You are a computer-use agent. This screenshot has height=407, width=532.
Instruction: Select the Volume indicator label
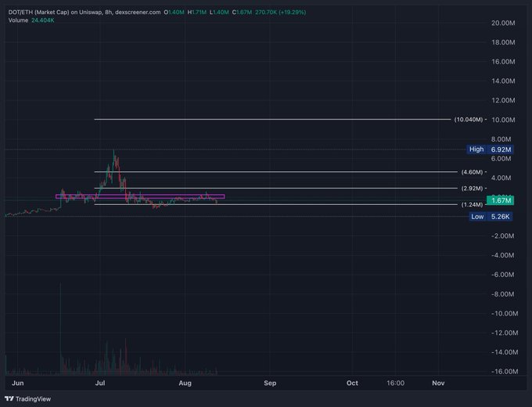pos(18,20)
